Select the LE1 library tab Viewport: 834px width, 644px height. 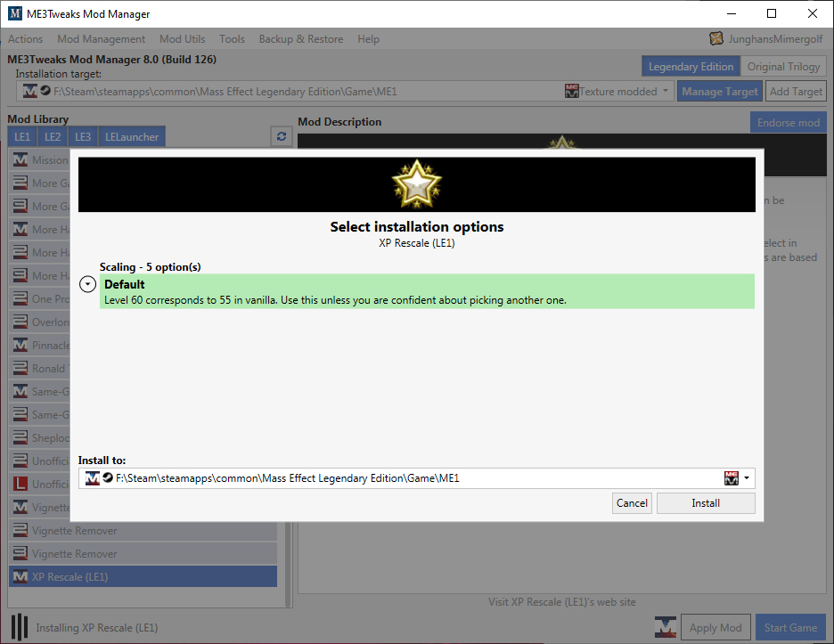click(x=22, y=136)
